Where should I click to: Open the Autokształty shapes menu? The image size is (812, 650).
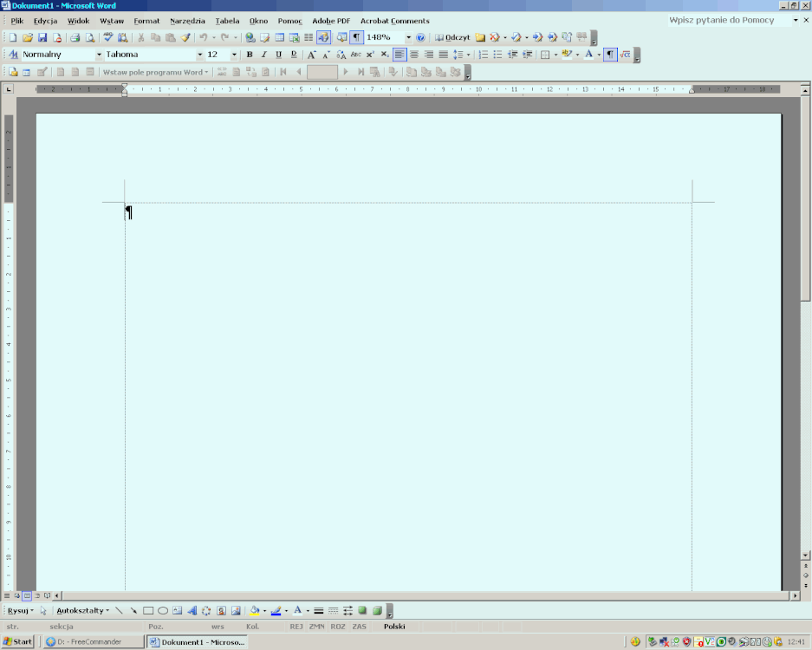coord(83,611)
